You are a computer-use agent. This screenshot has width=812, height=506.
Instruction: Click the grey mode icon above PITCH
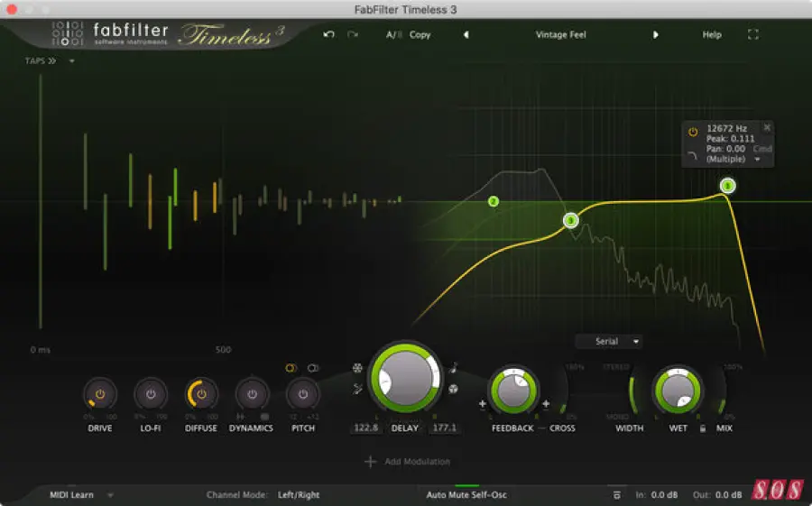coord(313,368)
